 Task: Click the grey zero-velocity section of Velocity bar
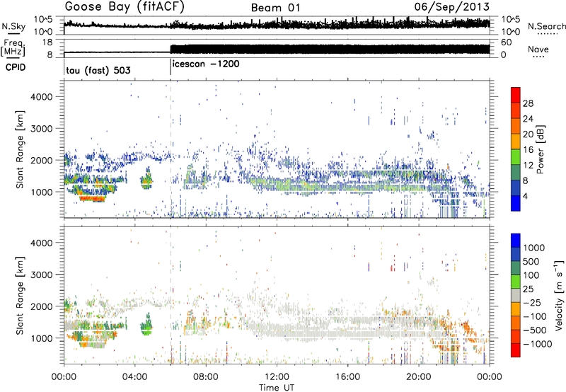pos(516,295)
